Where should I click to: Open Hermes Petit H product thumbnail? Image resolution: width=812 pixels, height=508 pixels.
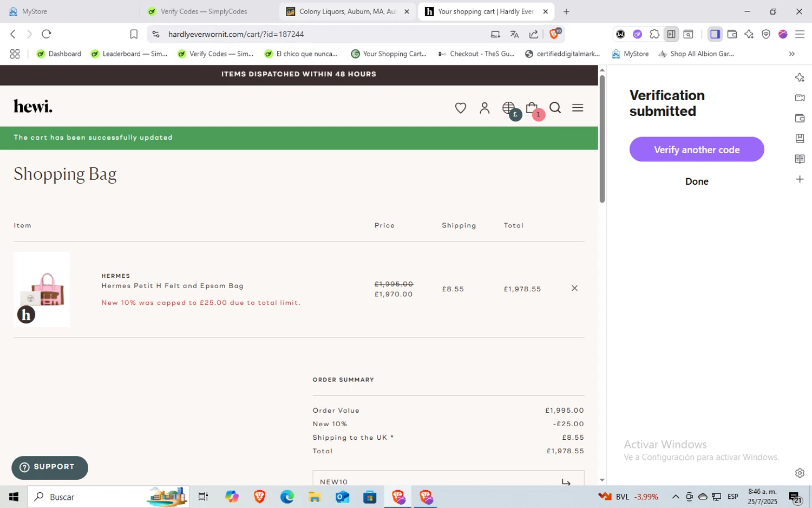pyautogui.click(x=42, y=289)
